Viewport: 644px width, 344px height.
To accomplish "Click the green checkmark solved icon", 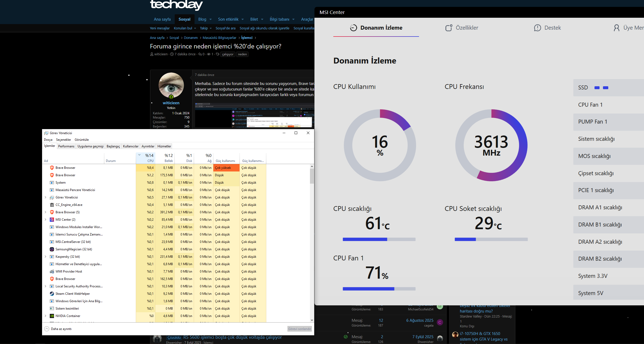I will coord(345,337).
